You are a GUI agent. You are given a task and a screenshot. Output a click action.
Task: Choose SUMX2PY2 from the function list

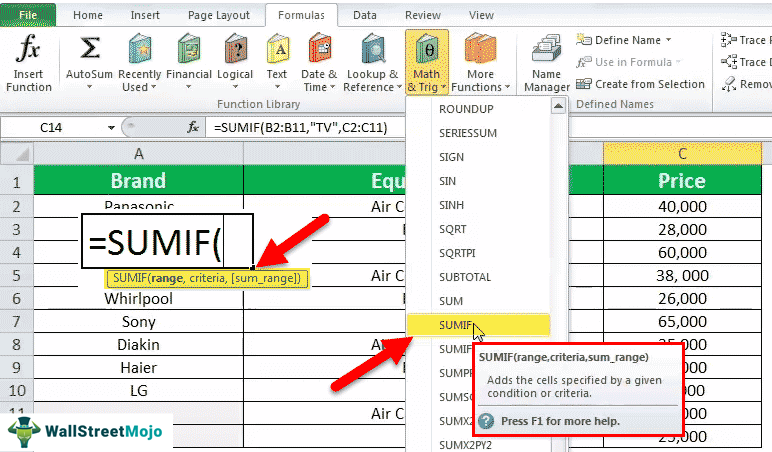click(x=465, y=445)
